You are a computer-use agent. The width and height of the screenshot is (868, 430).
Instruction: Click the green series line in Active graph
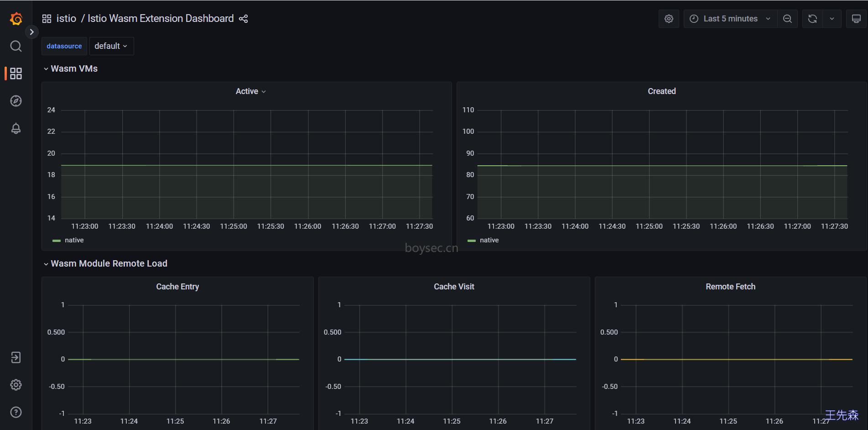[246, 165]
